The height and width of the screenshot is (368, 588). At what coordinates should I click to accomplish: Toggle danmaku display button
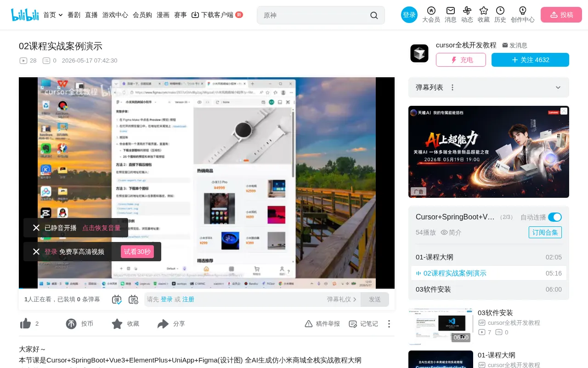117,299
